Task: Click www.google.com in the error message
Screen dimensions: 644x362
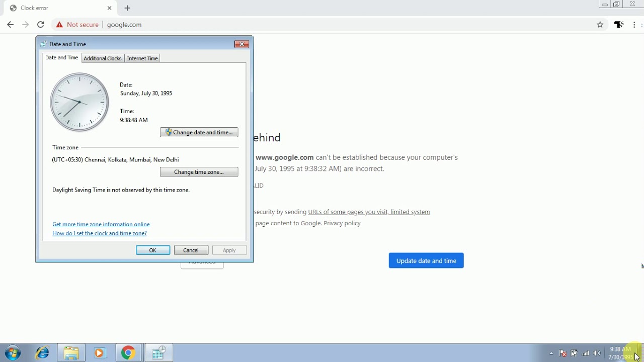Action: (285, 157)
